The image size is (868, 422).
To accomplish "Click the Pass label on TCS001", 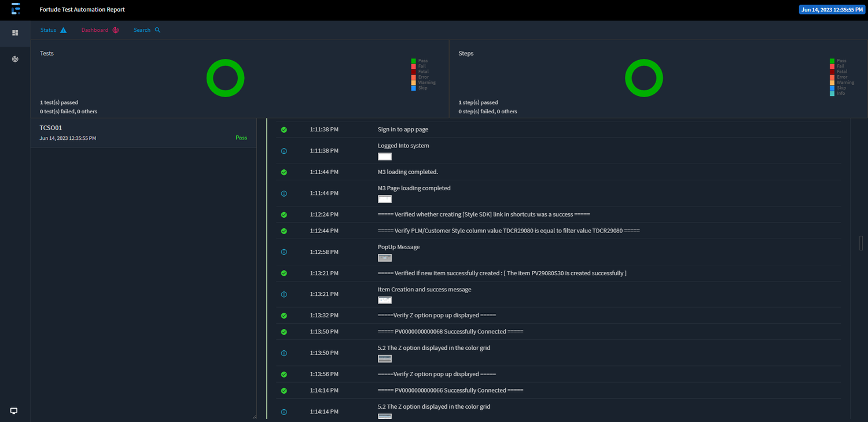I will tap(241, 138).
